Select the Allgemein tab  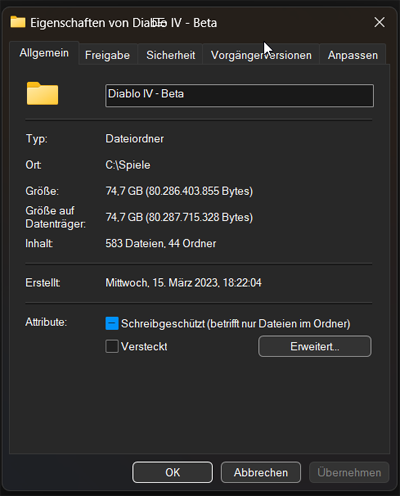(x=44, y=53)
